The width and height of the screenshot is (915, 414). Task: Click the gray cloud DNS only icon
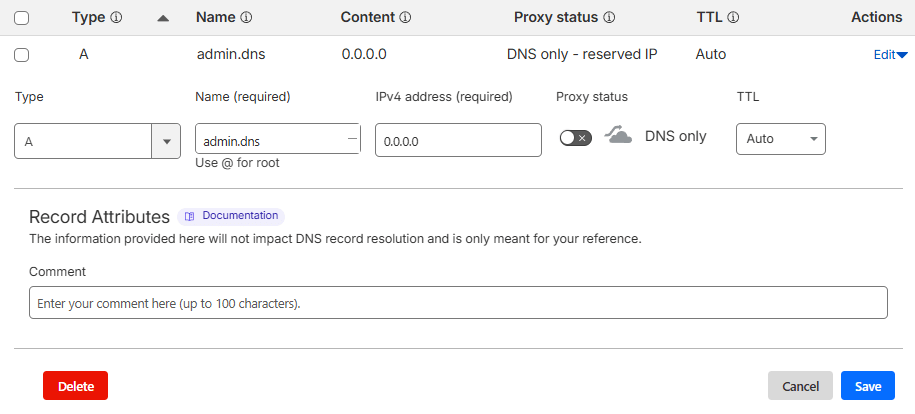619,136
